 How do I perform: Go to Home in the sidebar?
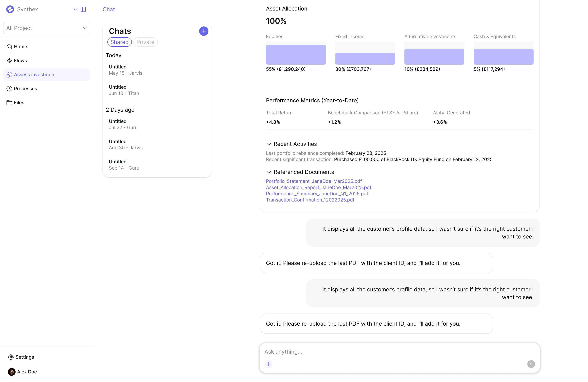(x=47, y=46)
